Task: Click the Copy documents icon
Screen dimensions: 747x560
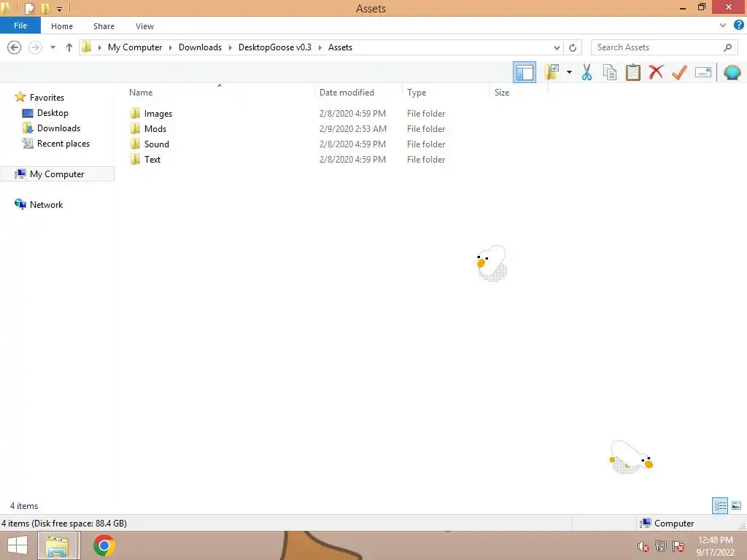Action: [x=609, y=72]
